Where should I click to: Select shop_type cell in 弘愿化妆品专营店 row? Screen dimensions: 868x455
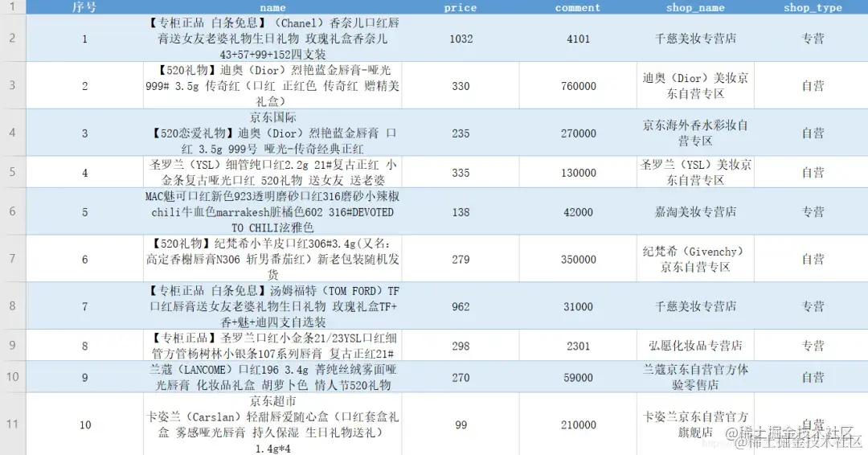click(x=812, y=346)
